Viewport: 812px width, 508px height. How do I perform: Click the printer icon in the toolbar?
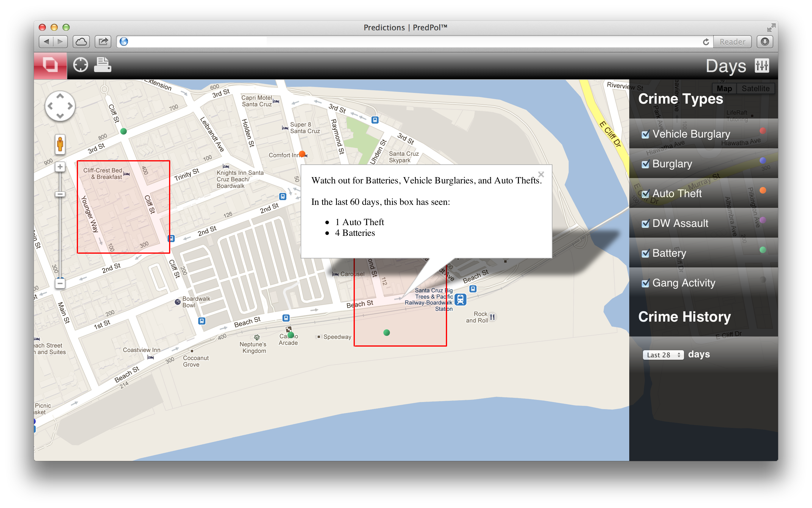point(102,65)
